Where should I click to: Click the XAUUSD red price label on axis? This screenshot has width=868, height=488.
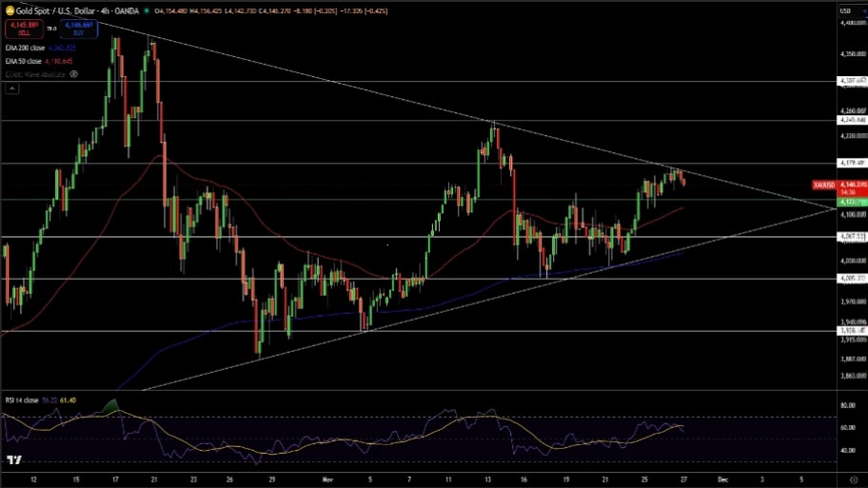[824, 184]
